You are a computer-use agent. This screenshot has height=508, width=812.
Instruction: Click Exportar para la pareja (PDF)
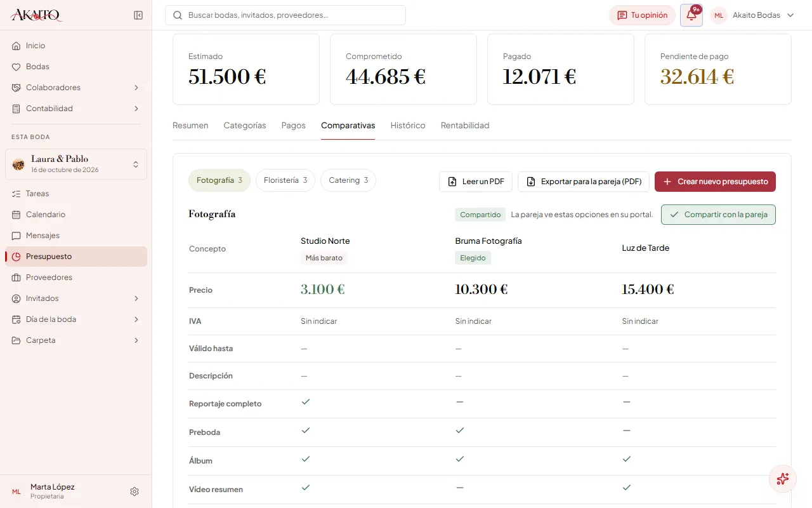pyautogui.click(x=584, y=182)
